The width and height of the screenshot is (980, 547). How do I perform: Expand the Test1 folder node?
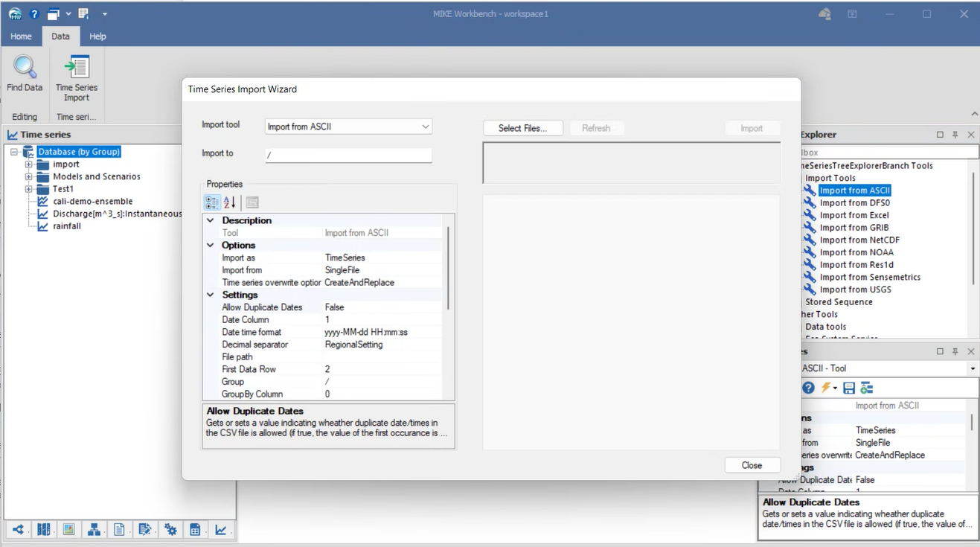click(29, 189)
